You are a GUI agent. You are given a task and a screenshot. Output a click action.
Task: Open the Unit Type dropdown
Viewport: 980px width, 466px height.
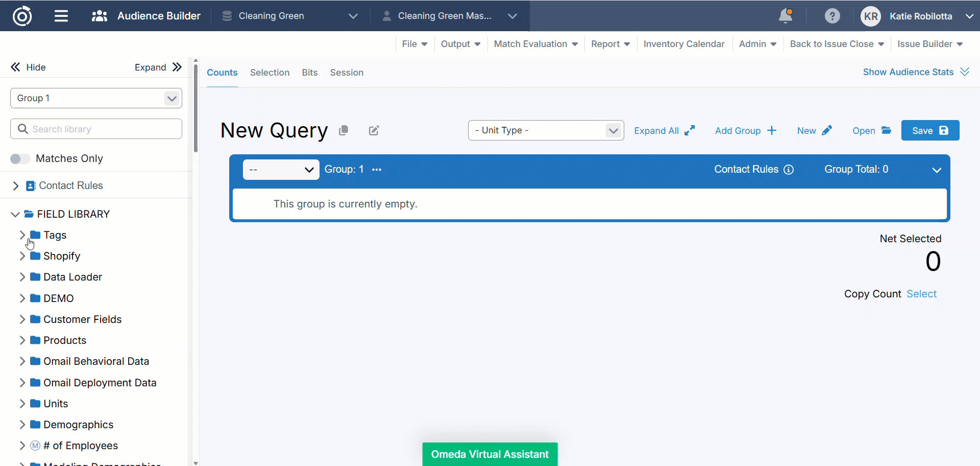(545, 130)
